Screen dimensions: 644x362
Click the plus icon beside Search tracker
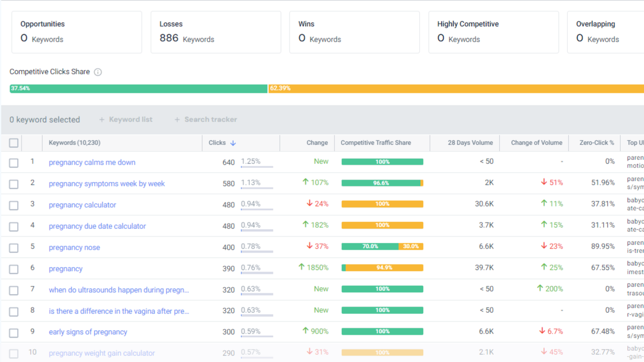(177, 120)
